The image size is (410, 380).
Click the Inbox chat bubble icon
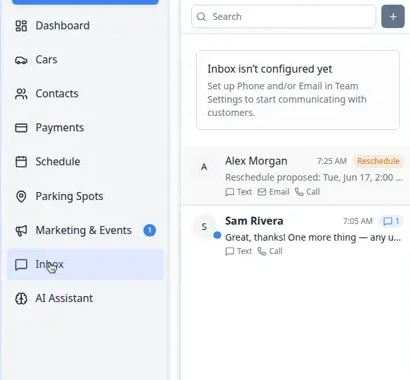(21, 264)
